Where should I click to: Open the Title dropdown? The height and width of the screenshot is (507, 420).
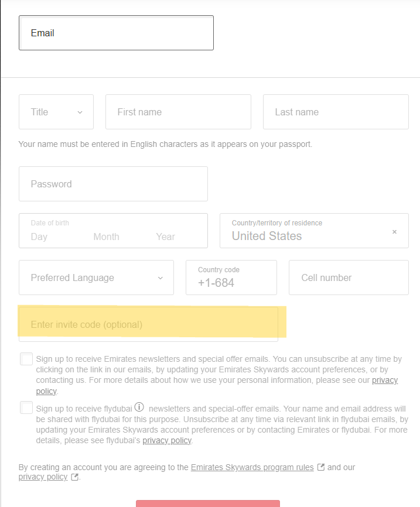(56, 112)
